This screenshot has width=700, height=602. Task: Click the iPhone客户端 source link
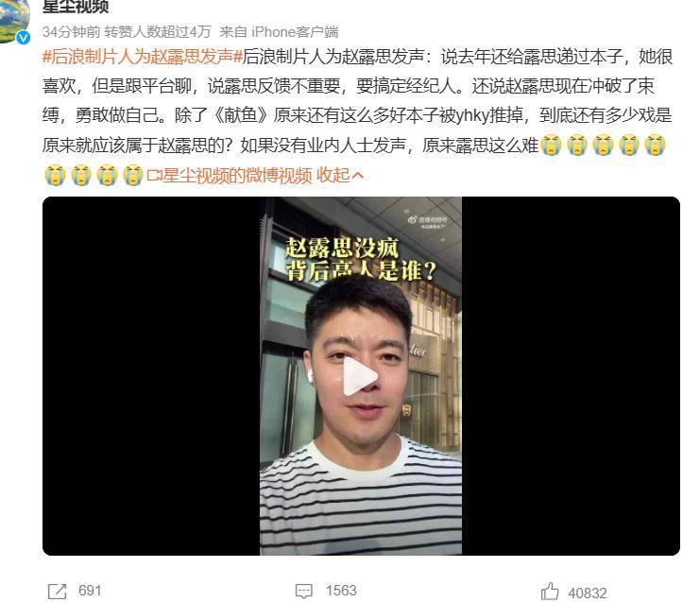tap(295, 32)
